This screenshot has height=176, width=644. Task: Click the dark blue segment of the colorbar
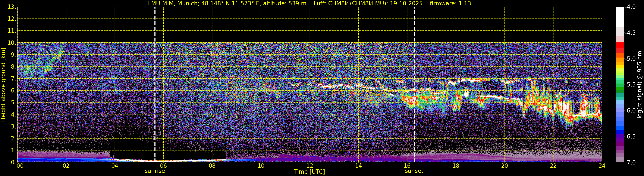pyautogui.click(x=620, y=132)
